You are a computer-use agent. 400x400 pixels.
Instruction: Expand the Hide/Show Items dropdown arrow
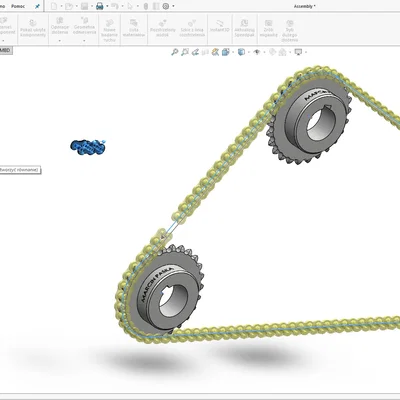pyautogui.click(x=264, y=52)
